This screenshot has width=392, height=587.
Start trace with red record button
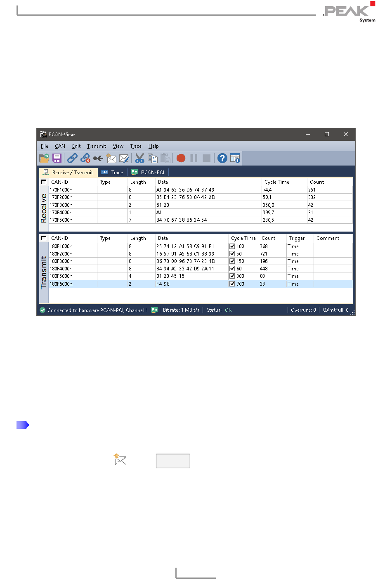click(x=181, y=158)
